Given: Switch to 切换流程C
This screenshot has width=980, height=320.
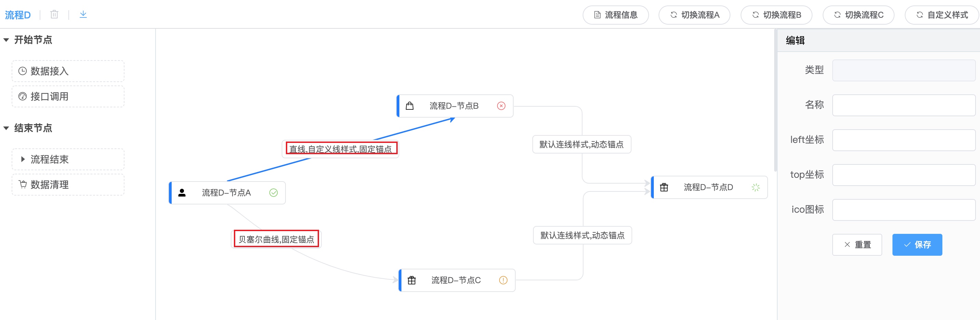Looking at the screenshot, I should (x=858, y=15).
